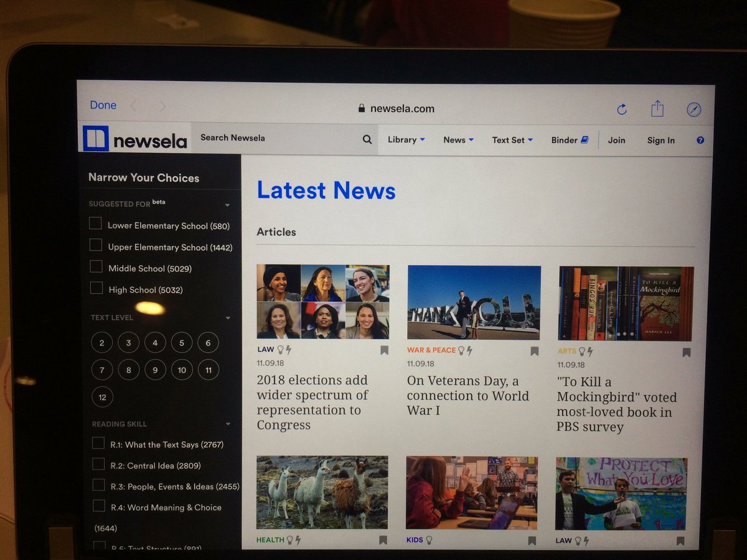Check R.2: Central Idea reading skill
The height and width of the screenshot is (560, 747).
(98, 464)
